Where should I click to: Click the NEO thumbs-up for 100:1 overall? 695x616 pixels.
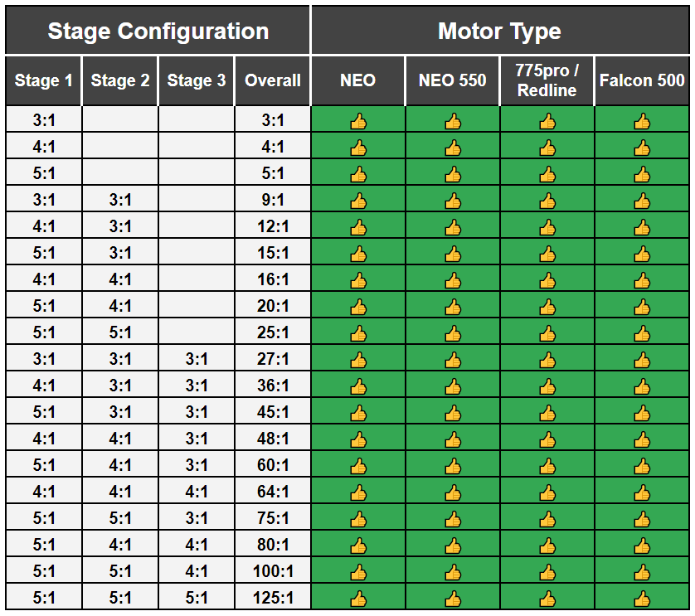(x=358, y=572)
